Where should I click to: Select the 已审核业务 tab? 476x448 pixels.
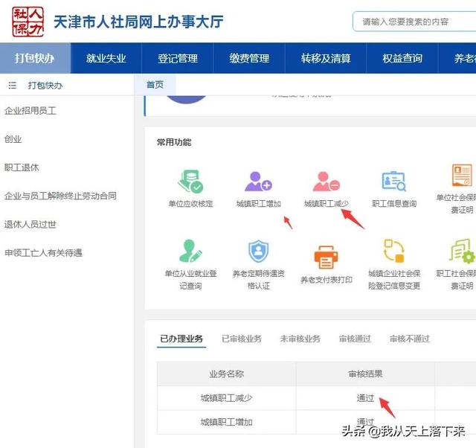[242, 339]
